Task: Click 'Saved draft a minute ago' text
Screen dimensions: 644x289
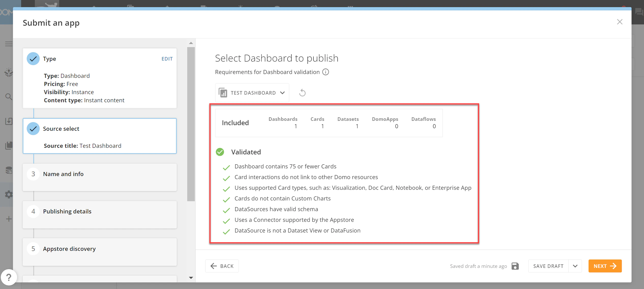Action: coord(478,266)
